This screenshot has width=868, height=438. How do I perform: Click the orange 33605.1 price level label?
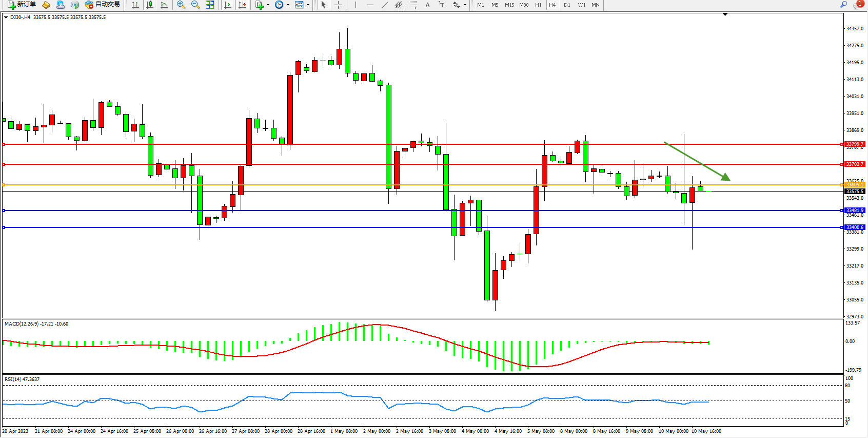click(x=855, y=184)
